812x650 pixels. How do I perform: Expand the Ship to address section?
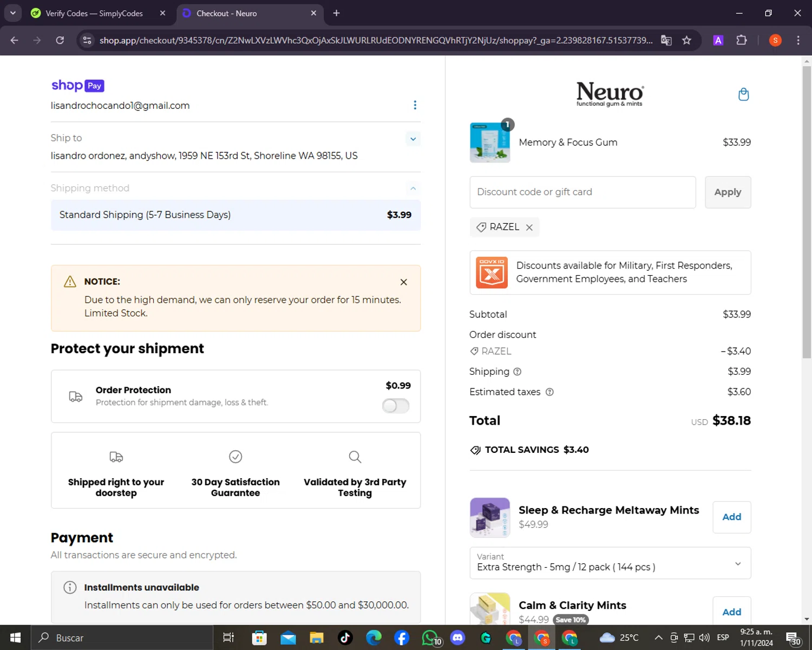tap(413, 139)
